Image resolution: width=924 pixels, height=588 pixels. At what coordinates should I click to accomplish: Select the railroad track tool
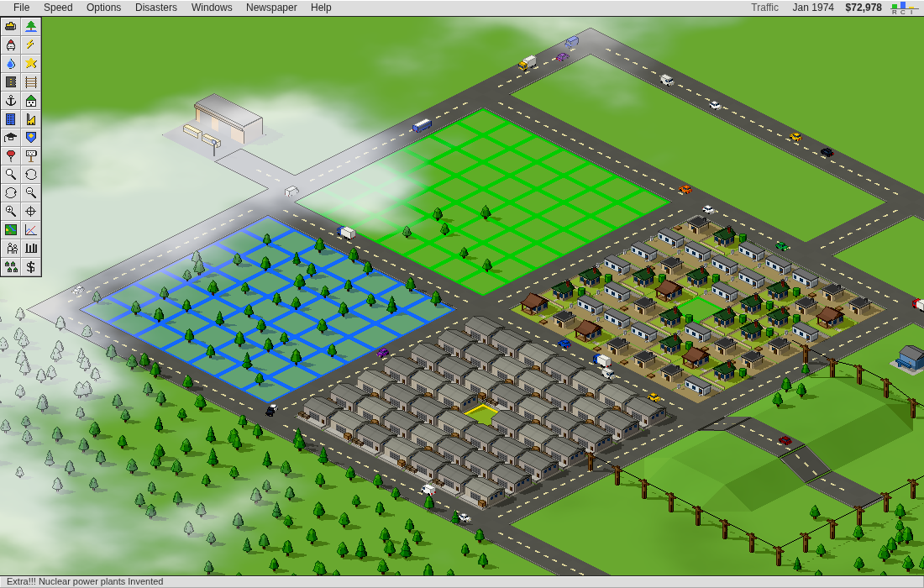pyautogui.click(x=30, y=81)
